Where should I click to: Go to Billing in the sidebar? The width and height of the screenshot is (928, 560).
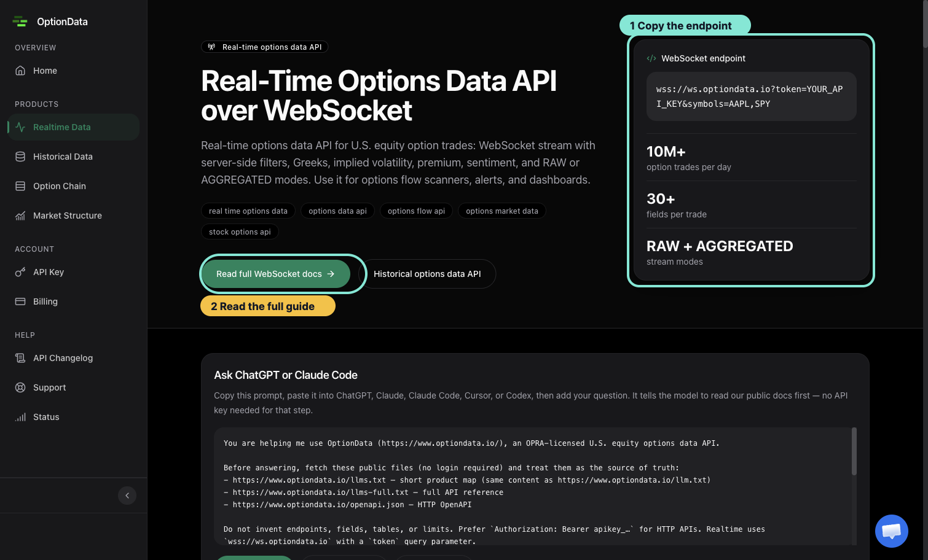[74, 301]
